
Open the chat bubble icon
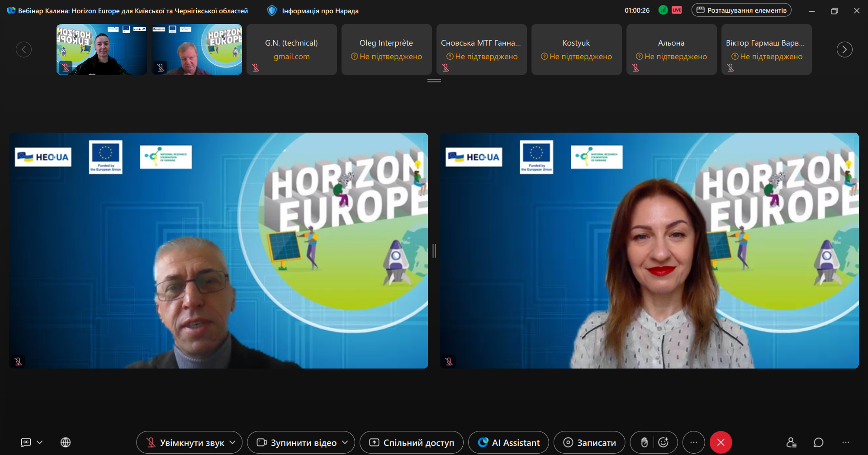click(x=818, y=442)
